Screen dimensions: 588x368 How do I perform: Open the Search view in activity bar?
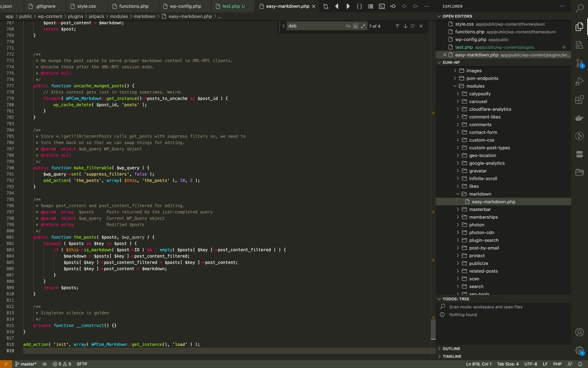pos(579,8)
